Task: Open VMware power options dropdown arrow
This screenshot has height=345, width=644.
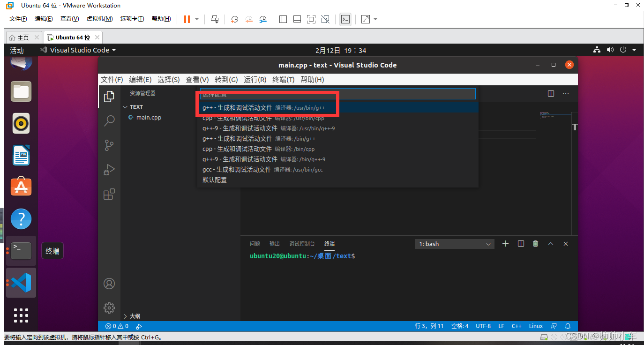Action: click(197, 19)
